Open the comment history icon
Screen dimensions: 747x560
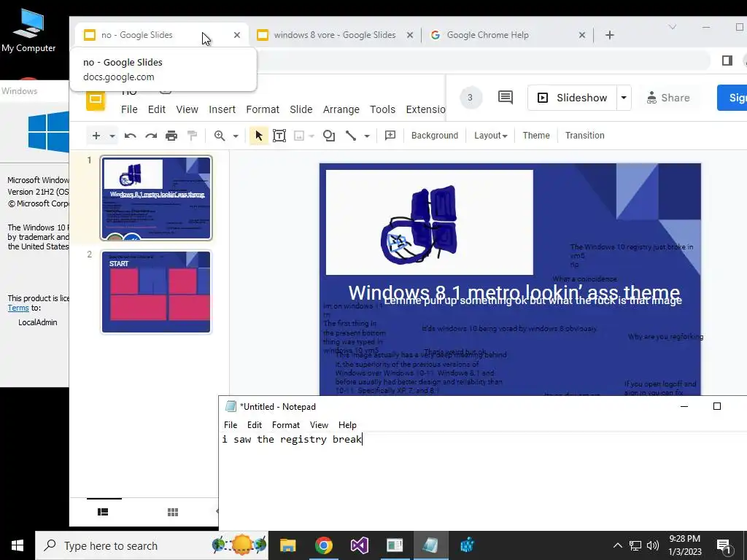[506, 98]
